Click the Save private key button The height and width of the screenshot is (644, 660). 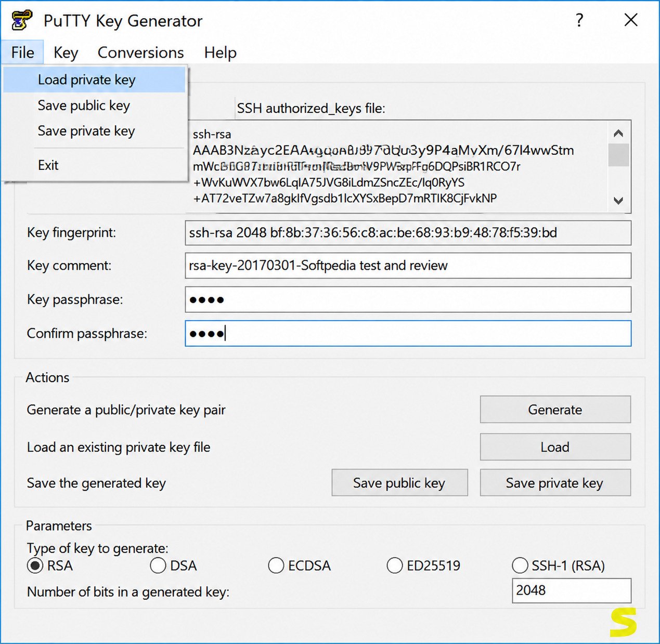coord(555,483)
